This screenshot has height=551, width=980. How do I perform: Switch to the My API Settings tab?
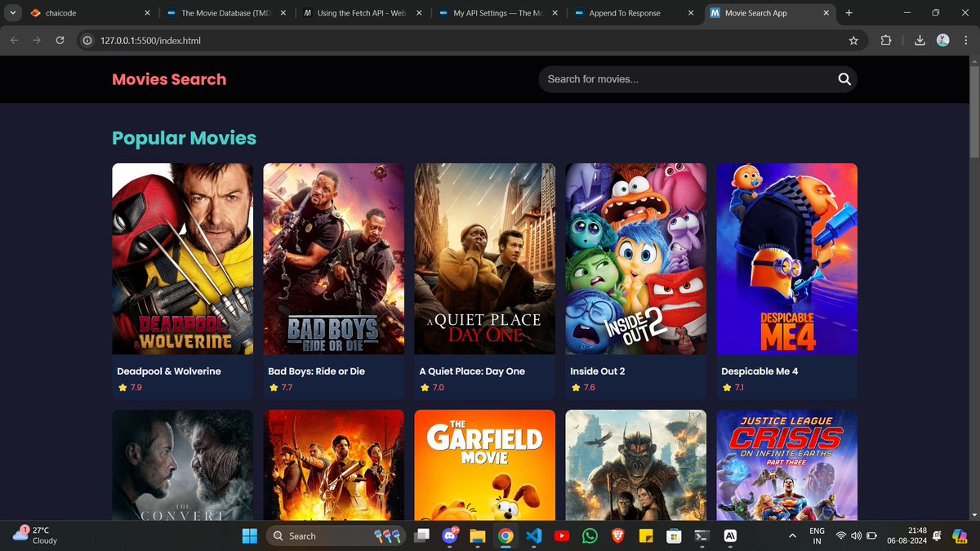point(497,13)
